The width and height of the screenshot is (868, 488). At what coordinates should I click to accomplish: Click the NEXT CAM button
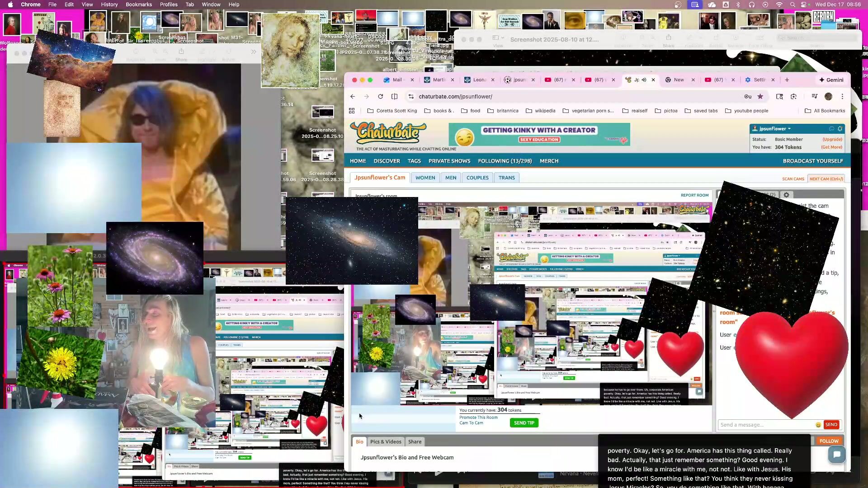826,179
